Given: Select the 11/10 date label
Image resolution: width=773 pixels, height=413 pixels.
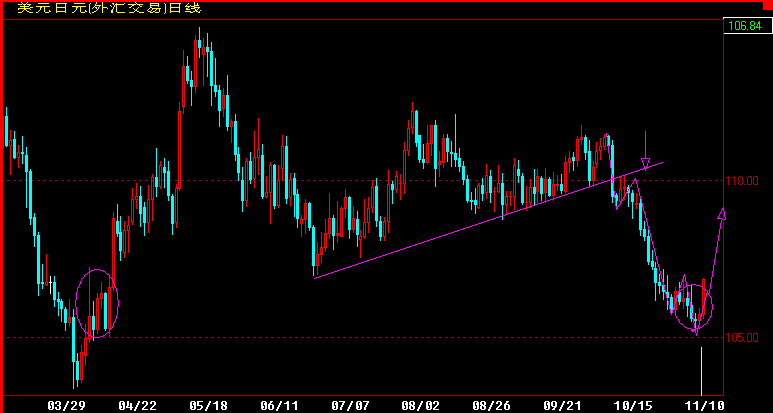Looking at the screenshot, I should point(705,406).
